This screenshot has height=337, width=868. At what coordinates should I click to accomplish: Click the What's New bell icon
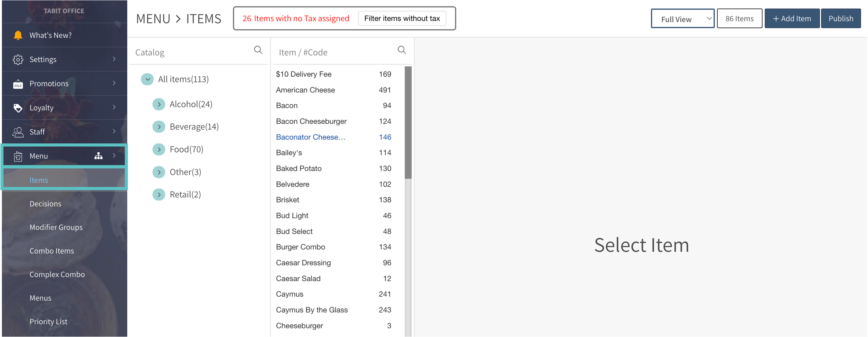pyautogui.click(x=18, y=35)
